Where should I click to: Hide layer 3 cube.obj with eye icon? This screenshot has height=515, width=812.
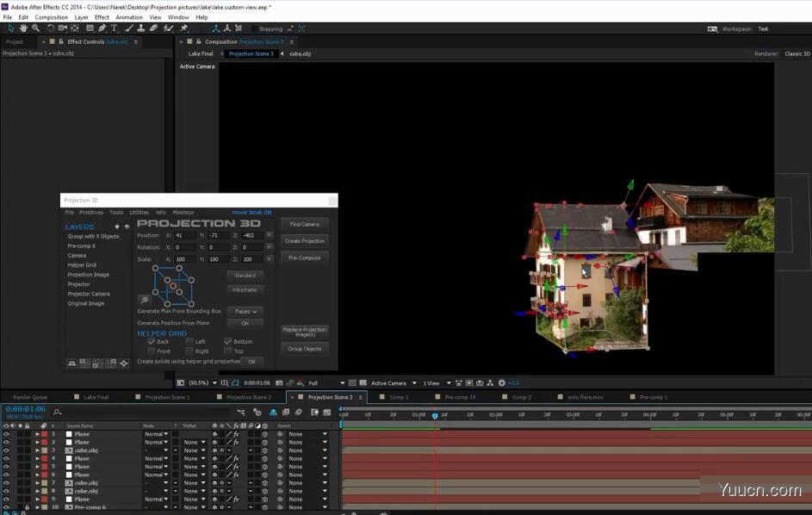tap(6, 450)
